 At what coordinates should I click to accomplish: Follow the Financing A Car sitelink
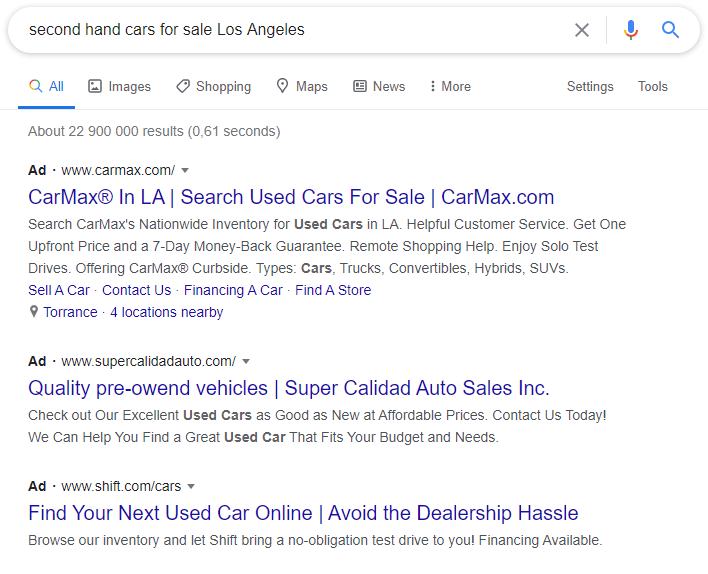[233, 290]
